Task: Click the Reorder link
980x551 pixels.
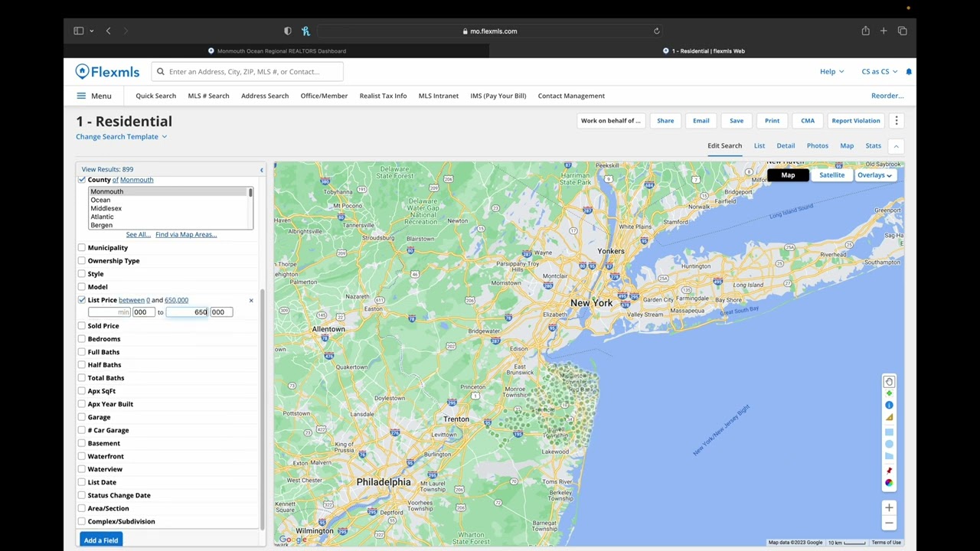Action: pos(887,96)
